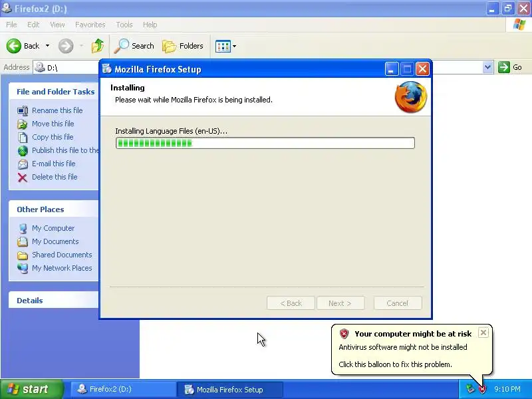Click the red shield icon in balloon
532x399 pixels.
[344, 334]
